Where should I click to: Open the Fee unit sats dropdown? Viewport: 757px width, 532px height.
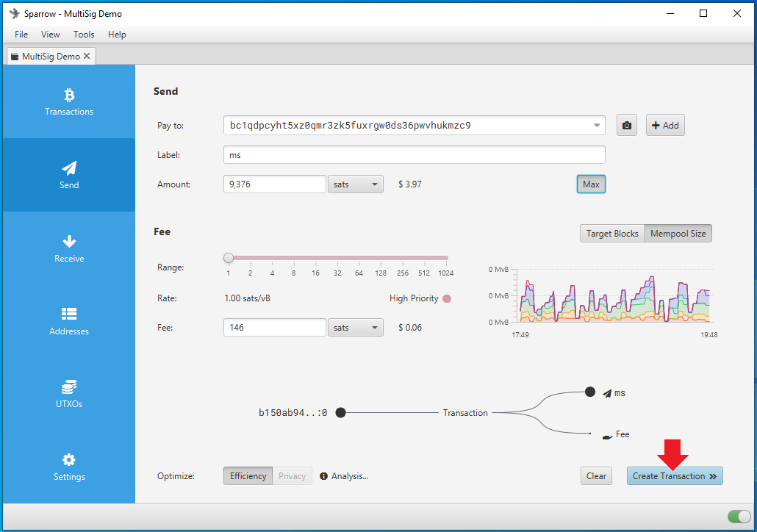coord(356,328)
